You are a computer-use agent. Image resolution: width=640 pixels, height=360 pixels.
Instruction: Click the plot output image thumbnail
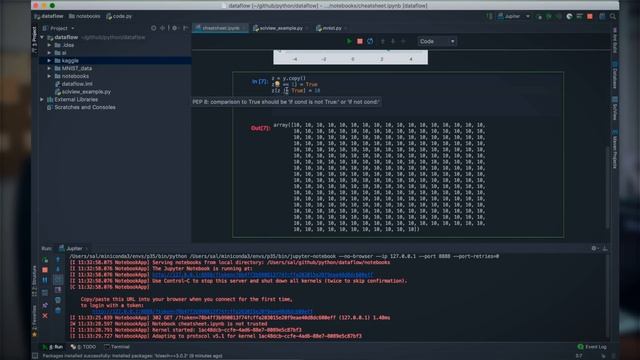click(351, 57)
